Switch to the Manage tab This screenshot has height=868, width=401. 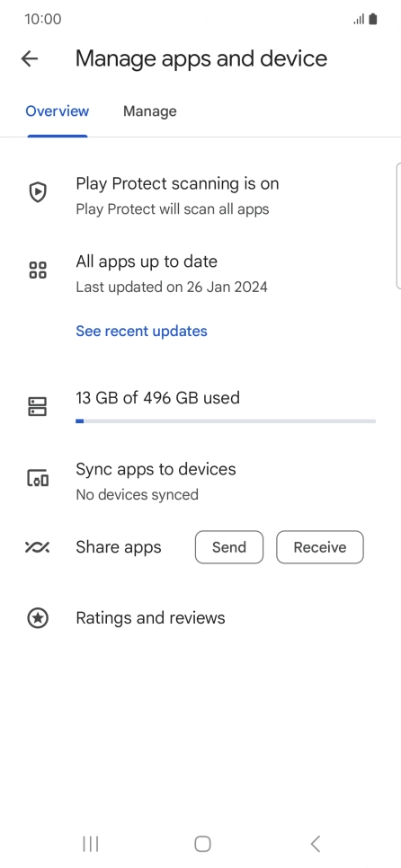pos(149,111)
